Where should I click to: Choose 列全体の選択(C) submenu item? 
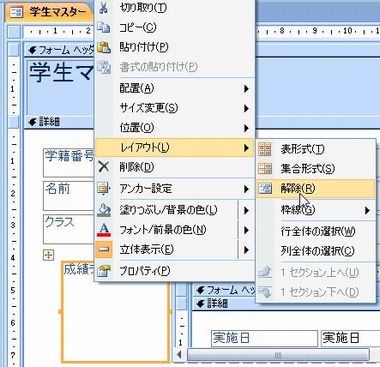point(316,251)
